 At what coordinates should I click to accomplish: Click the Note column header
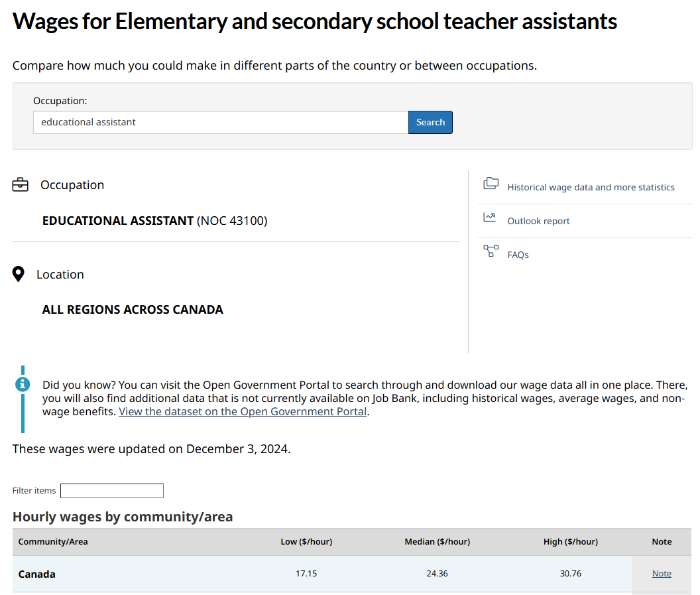coord(662,542)
